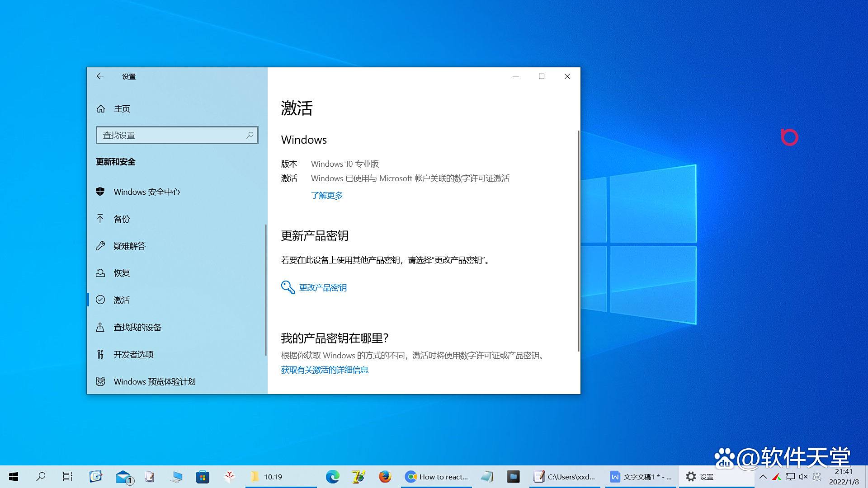Close the Settings window

tap(567, 76)
